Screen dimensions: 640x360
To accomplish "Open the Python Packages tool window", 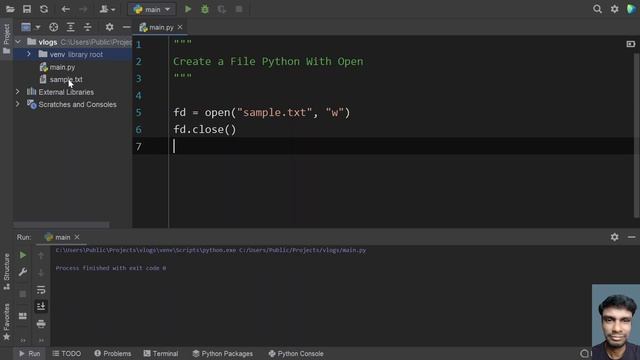I will [x=222, y=353].
